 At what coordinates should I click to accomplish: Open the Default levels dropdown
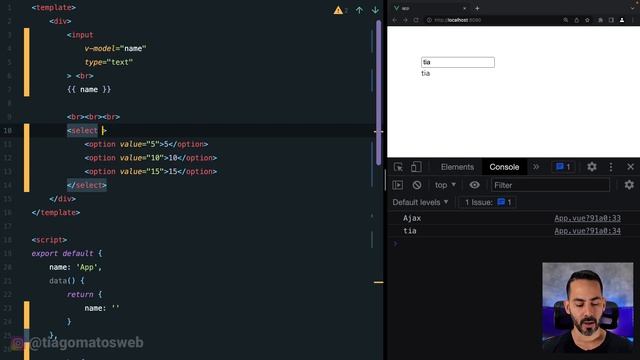click(420, 202)
